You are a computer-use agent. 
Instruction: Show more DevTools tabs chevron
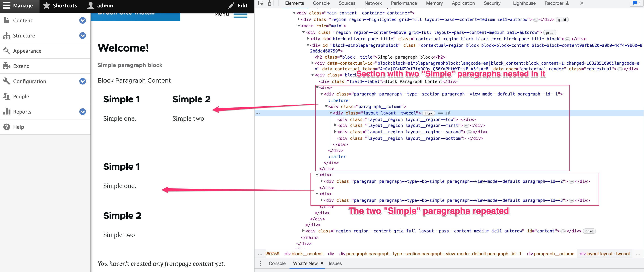581,3
